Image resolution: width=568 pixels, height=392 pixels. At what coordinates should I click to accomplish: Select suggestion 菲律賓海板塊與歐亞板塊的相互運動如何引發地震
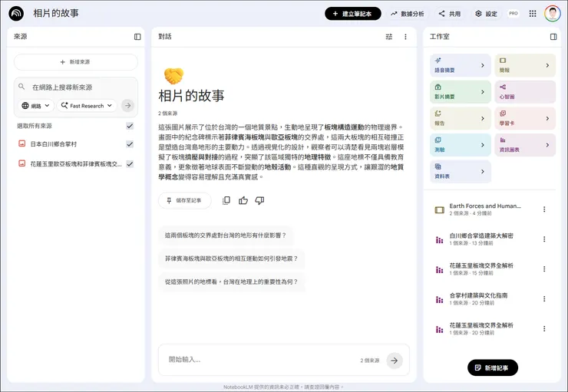click(x=231, y=259)
